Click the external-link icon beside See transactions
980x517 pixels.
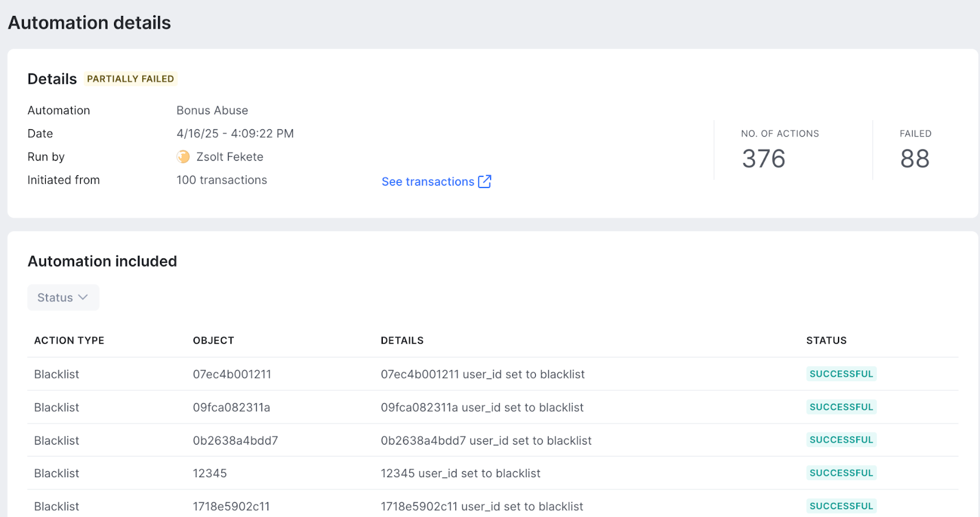(484, 181)
